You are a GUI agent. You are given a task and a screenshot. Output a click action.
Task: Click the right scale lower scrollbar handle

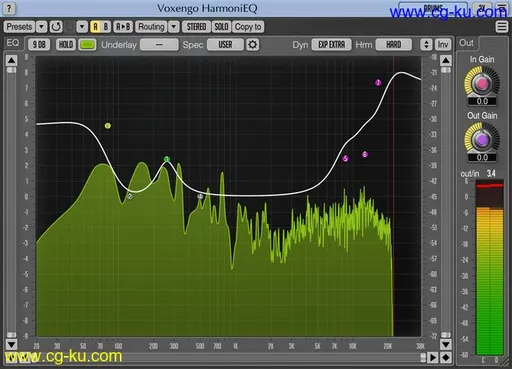coord(446,334)
